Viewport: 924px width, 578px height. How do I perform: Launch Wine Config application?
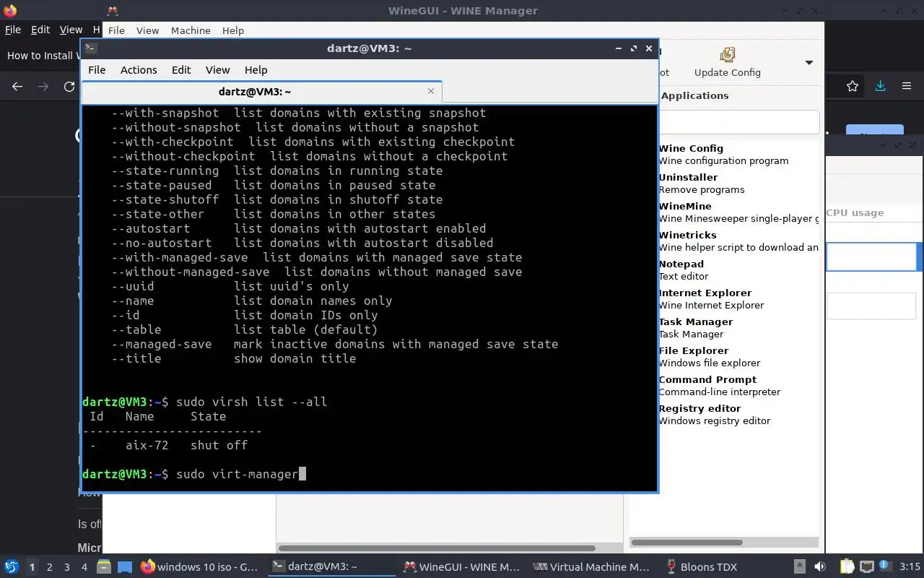[x=738, y=155]
